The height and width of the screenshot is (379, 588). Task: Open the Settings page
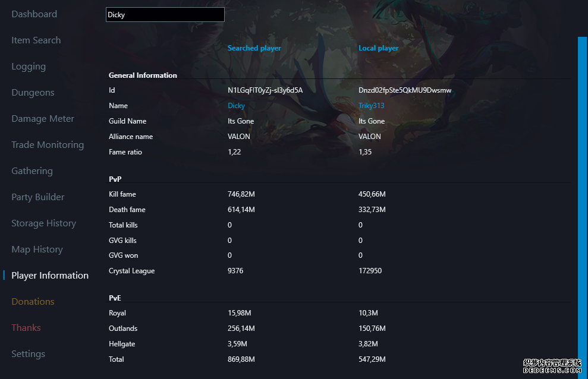point(29,354)
